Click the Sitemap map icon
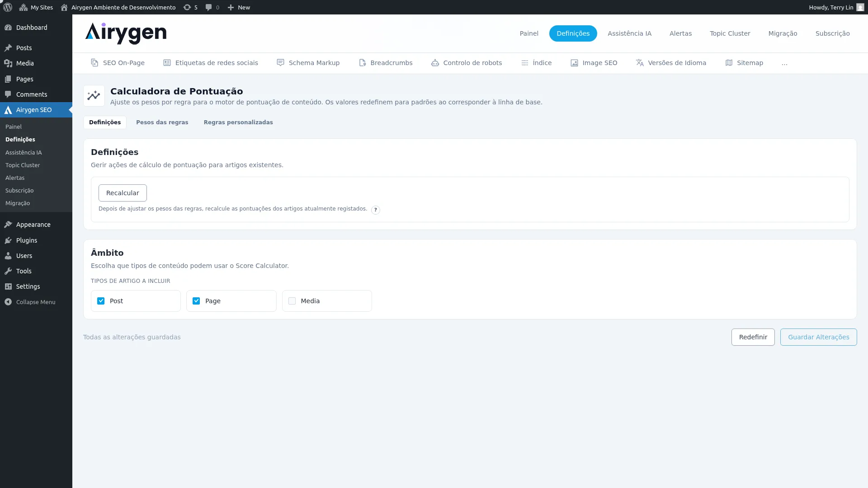 [729, 63]
